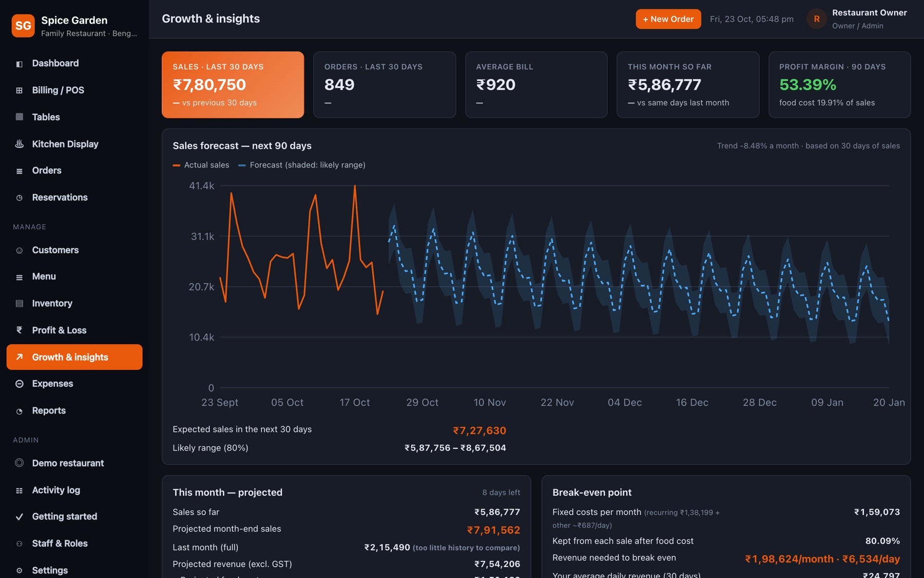
Task: Click likely range ₹5,87,756 – ₹8,67,504
Action: point(455,448)
